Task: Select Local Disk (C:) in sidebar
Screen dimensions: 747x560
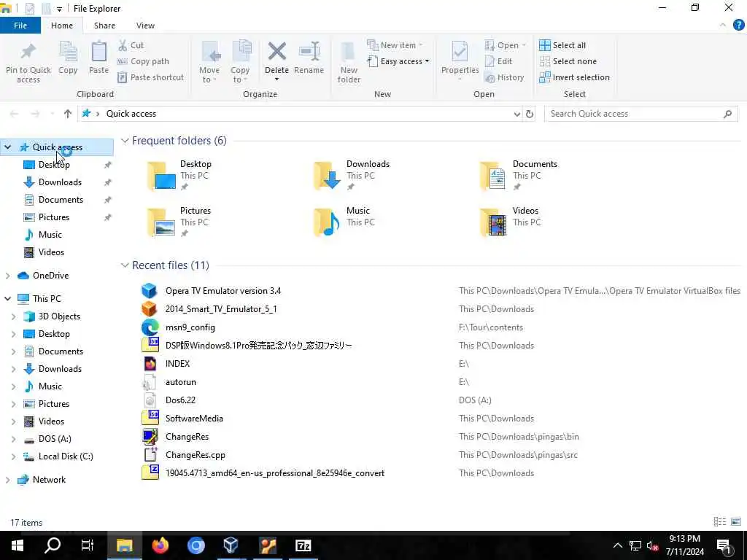Action: click(x=66, y=456)
